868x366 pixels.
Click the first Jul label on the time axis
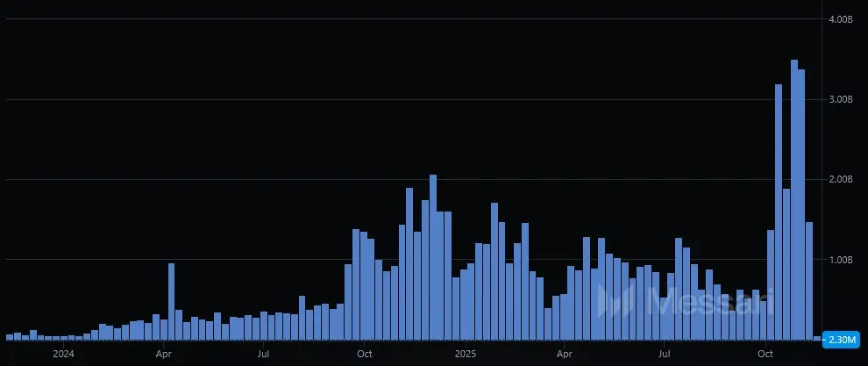pyautogui.click(x=264, y=355)
